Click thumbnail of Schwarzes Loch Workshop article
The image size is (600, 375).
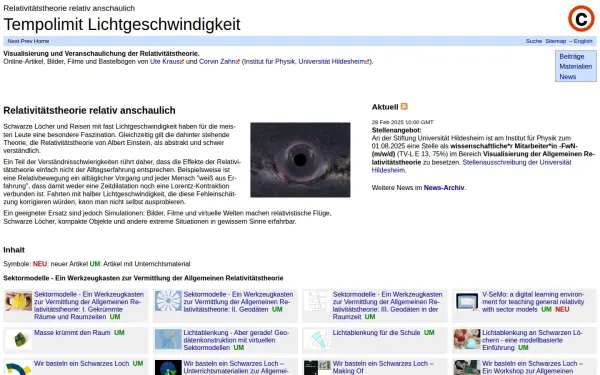tap(467, 367)
